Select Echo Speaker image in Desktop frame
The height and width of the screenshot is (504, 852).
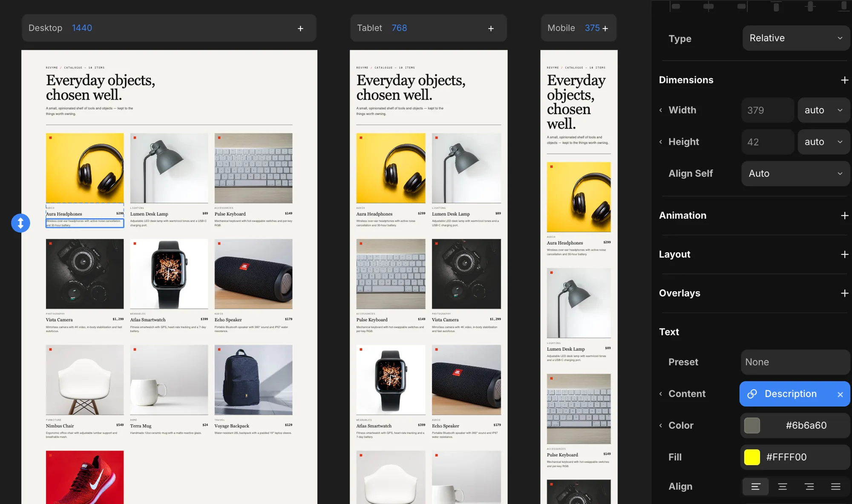tap(253, 274)
